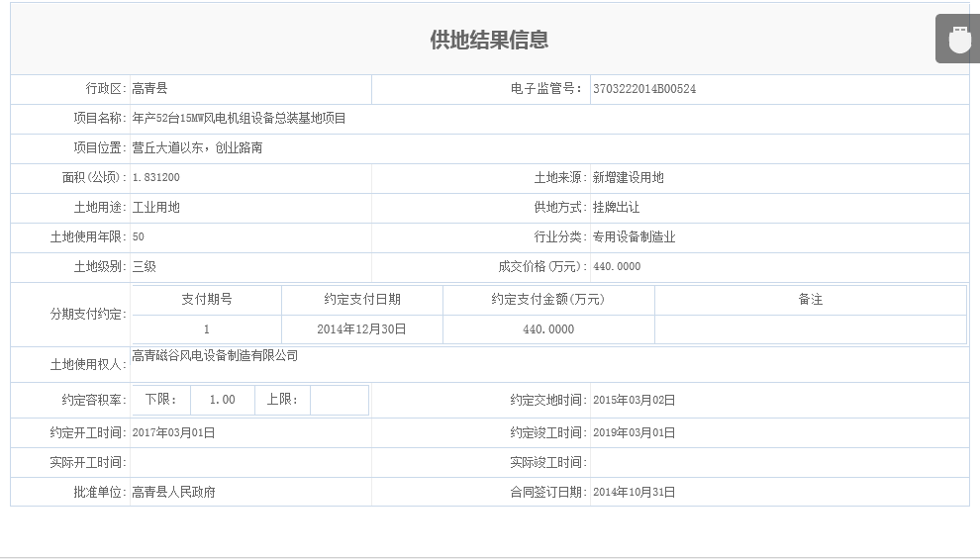This screenshot has width=980, height=559.
Task: Click the land use value 工业用地
Action: click(x=155, y=207)
